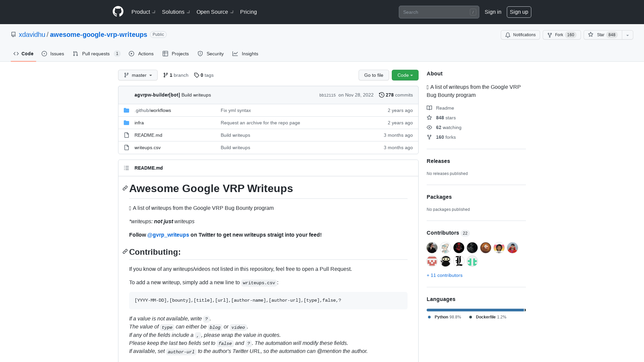Open the green Code dropdown button
644x362 pixels.
click(405, 75)
